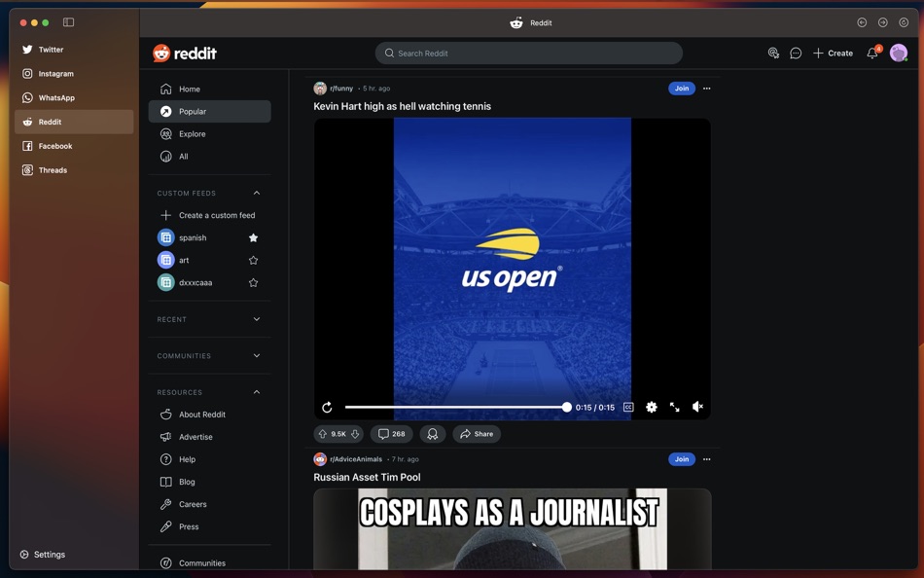Open more options for the r/AdviceAnimals post
Screen dimensions: 924x578
[x=706, y=459]
